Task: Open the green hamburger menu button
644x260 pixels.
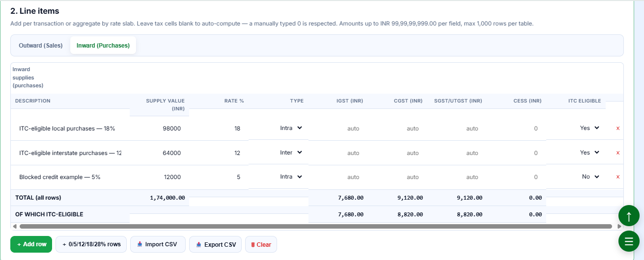Action: 629,241
